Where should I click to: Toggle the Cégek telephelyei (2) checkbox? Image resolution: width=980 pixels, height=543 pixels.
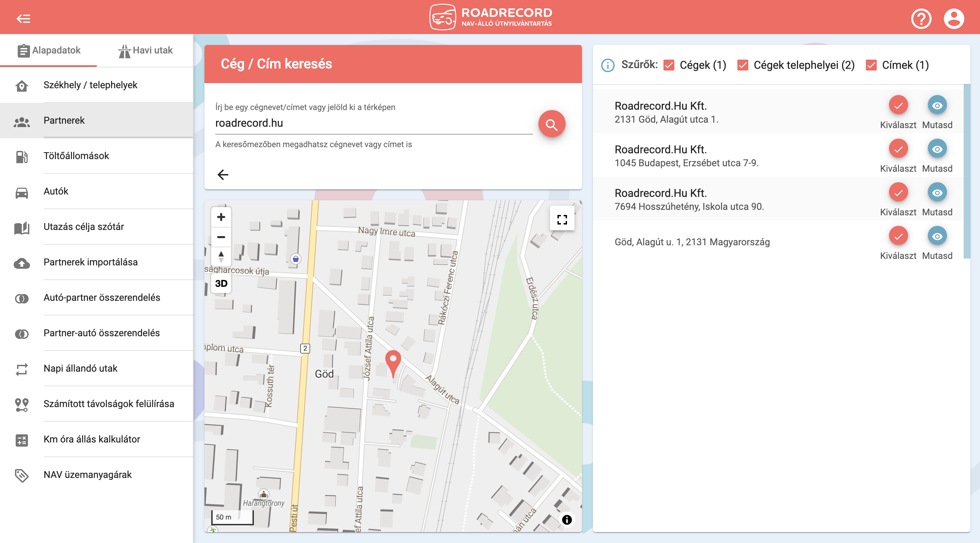pos(742,65)
